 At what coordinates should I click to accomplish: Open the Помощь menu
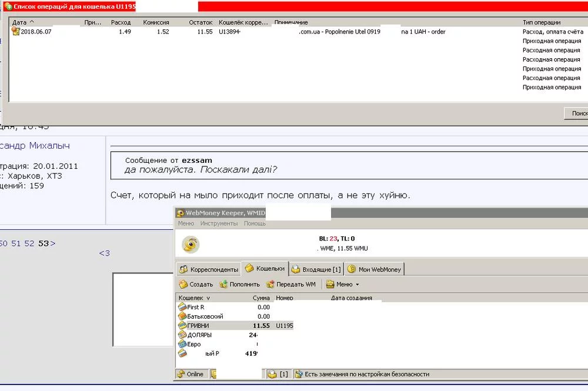coord(255,223)
